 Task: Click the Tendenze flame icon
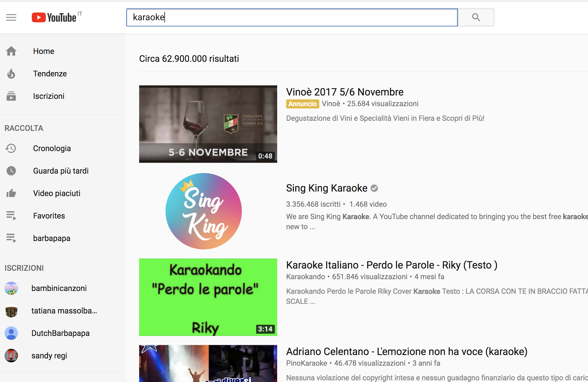tap(11, 74)
